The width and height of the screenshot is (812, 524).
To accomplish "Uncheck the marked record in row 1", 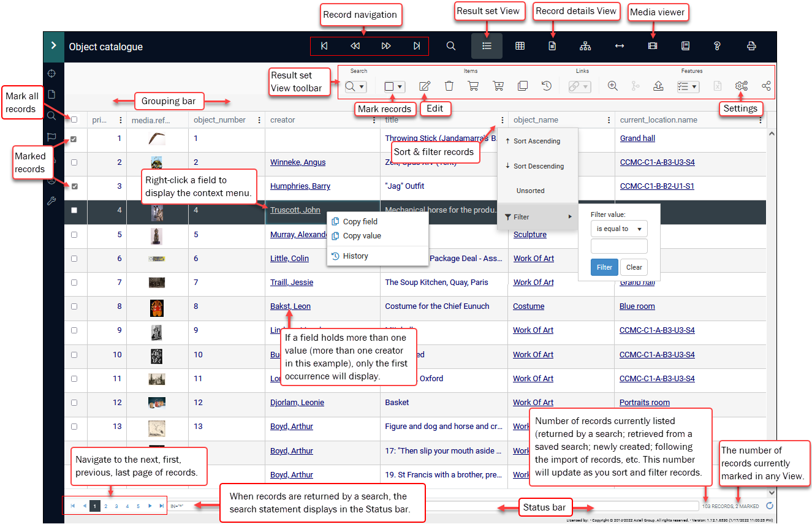I will (75, 139).
